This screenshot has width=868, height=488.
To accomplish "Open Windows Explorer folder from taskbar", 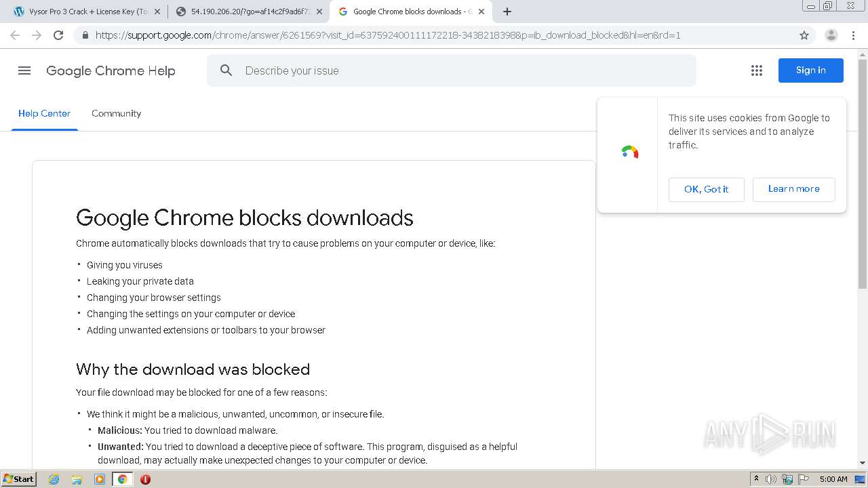I will tap(77, 479).
